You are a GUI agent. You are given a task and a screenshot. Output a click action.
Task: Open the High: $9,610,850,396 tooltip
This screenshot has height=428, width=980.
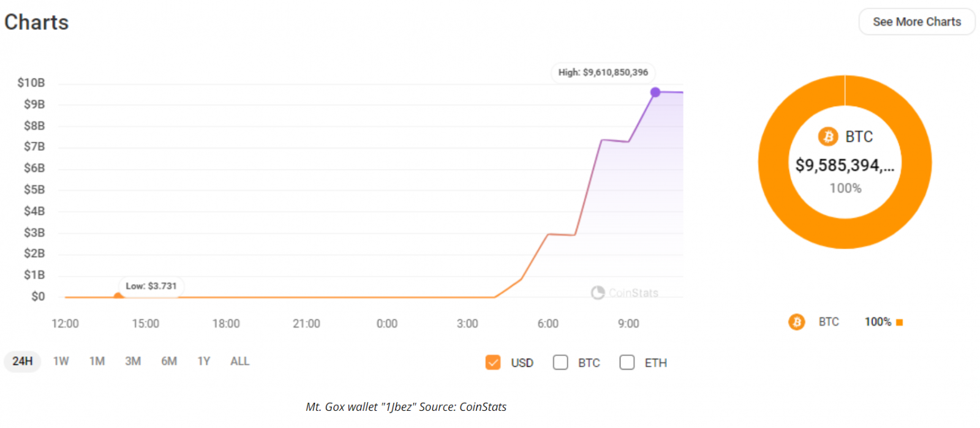click(603, 72)
